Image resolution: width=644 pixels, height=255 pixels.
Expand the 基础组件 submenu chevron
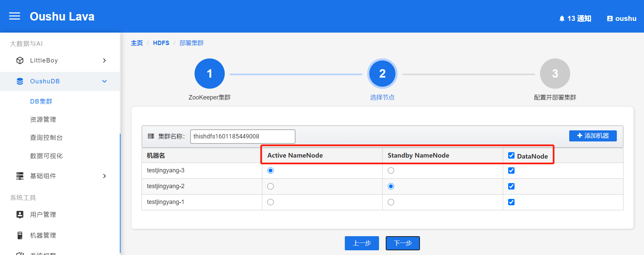click(105, 176)
